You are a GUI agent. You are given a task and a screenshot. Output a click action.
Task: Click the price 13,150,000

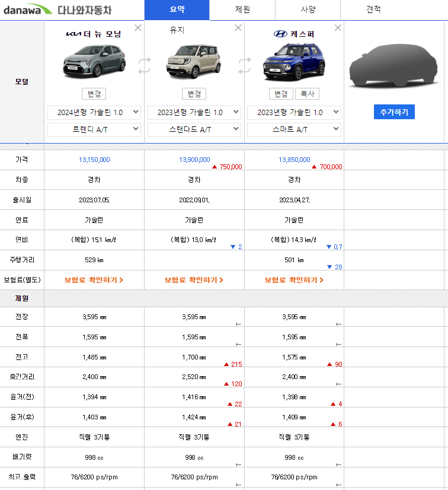click(94, 160)
